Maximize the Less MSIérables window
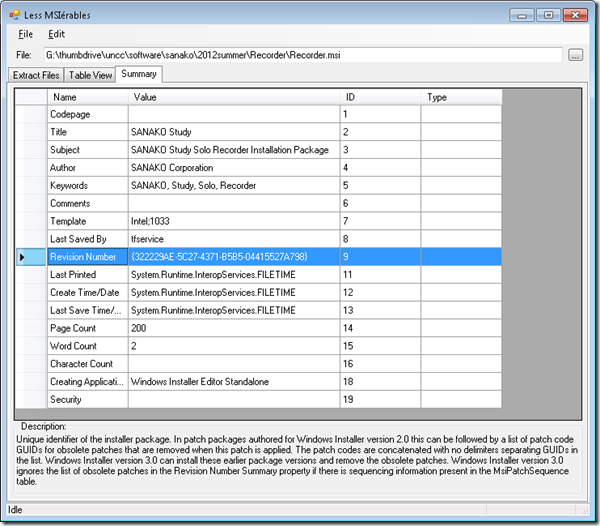Viewport: 600px width, 526px height. point(548,14)
